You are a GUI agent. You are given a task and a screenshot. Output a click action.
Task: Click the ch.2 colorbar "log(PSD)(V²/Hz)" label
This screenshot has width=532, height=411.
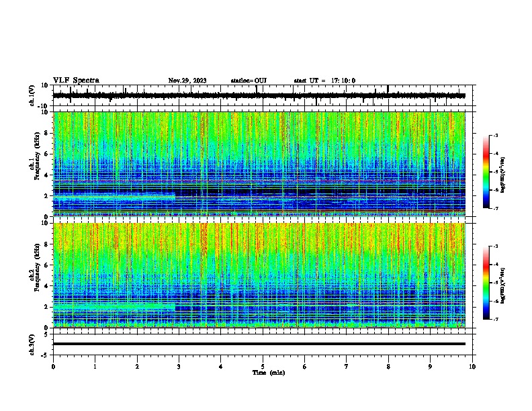point(503,285)
